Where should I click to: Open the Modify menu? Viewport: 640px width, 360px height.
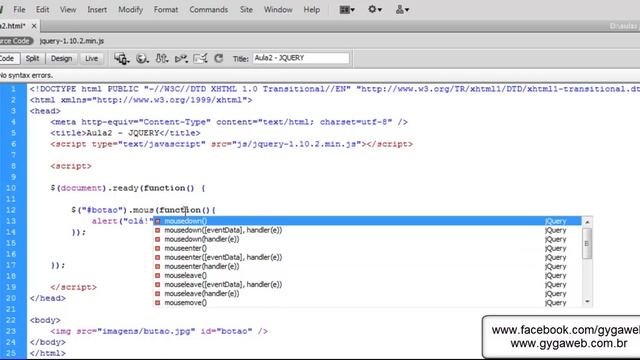pyautogui.click(x=131, y=9)
